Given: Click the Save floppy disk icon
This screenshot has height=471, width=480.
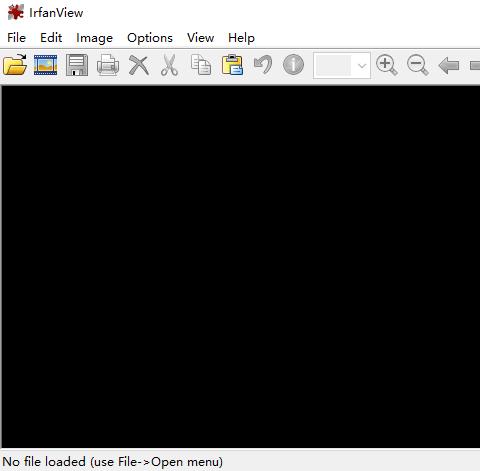Looking at the screenshot, I should coord(77,65).
